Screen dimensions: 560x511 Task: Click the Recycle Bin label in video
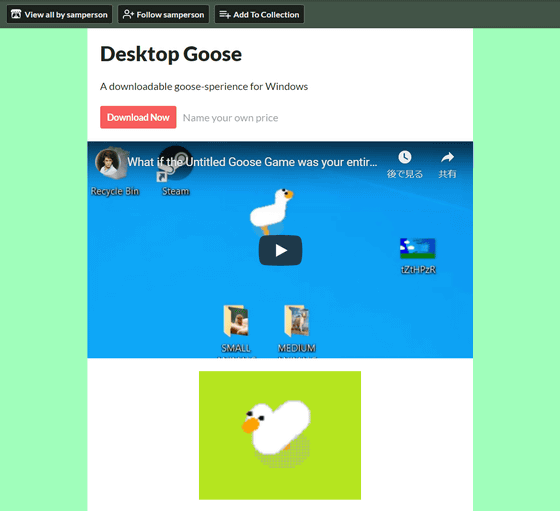click(115, 191)
